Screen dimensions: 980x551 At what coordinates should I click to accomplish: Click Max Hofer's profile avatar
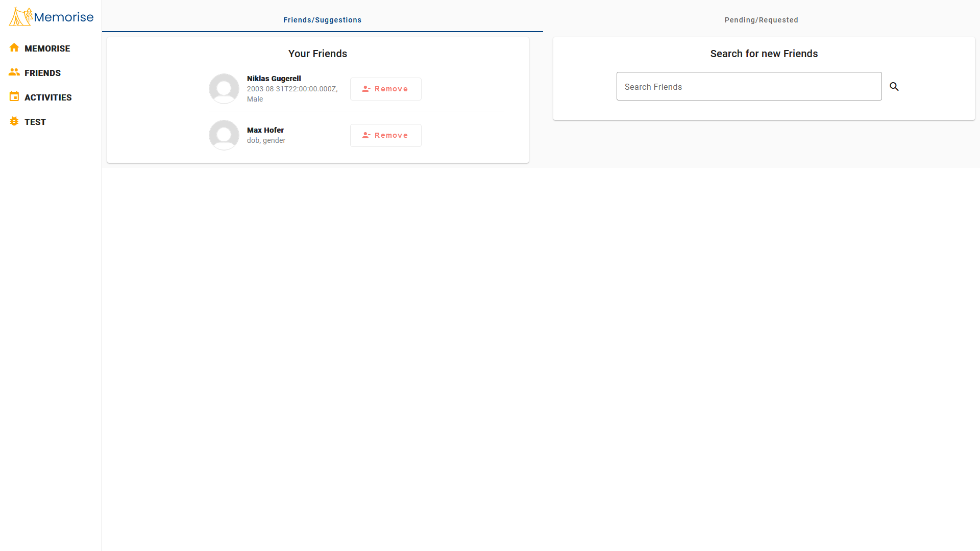(224, 135)
